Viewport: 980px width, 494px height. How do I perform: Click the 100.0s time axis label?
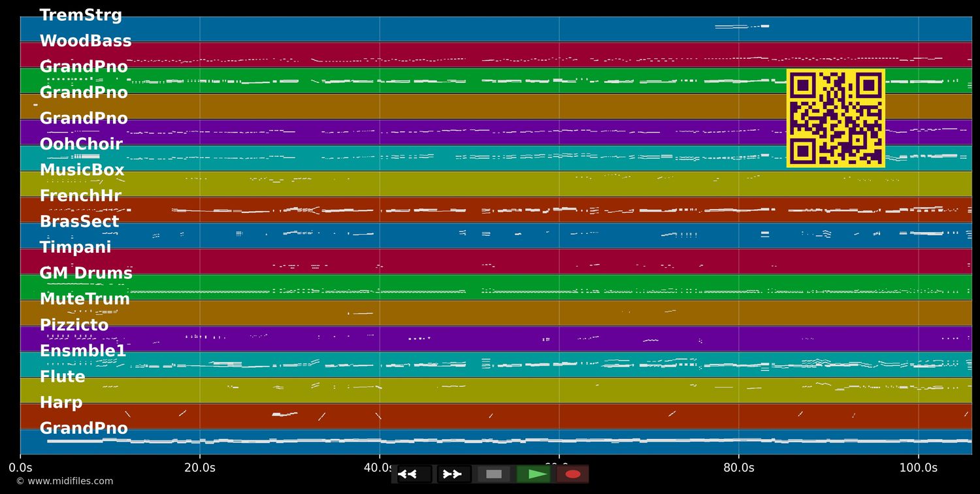point(918,467)
